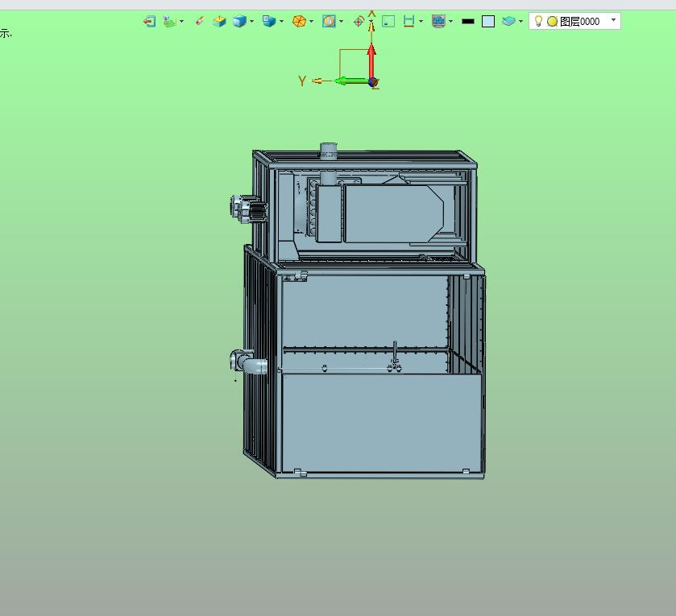Click the monitor display settings icon
This screenshot has width=676, height=616.
438,21
